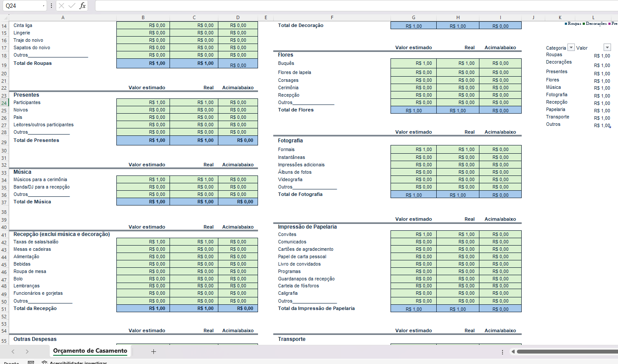
Task: Click Acessibilidade: investigar in status bar
Action: tap(74, 362)
